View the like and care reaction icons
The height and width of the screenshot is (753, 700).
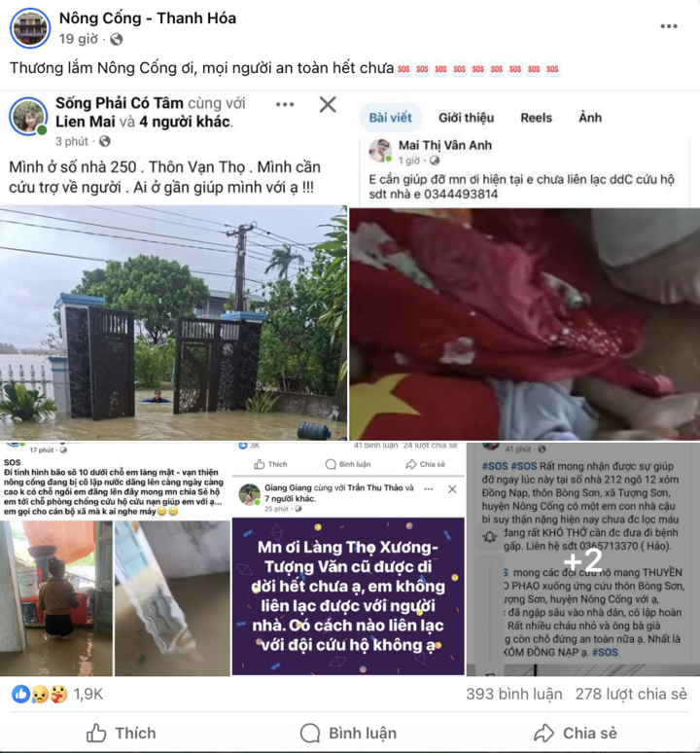[x=40, y=694]
